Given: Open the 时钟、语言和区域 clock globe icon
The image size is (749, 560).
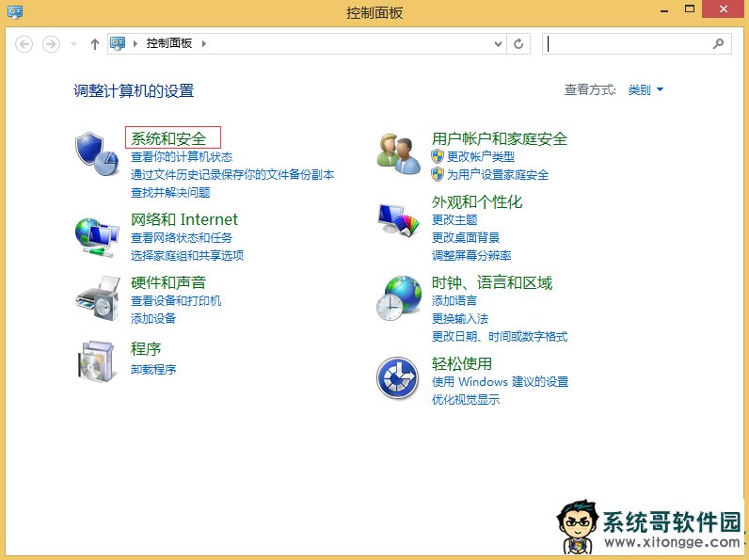Looking at the screenshot, I should coord(399,298).
